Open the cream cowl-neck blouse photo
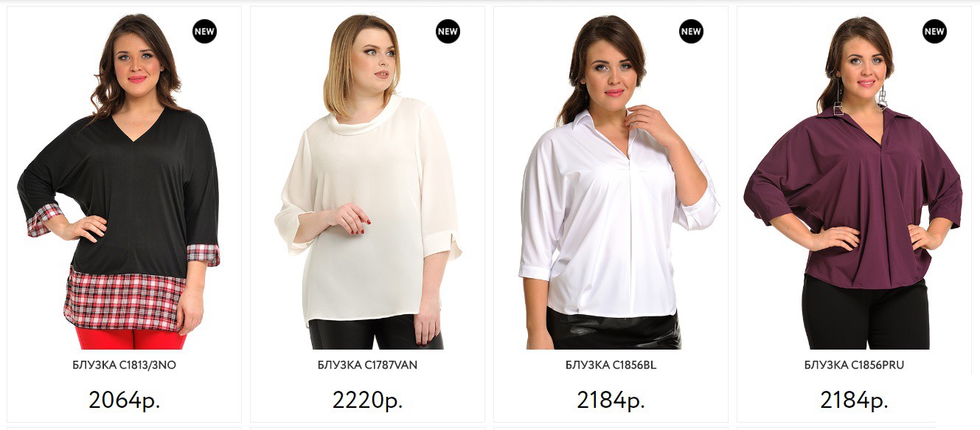Screen dimensions: 980x430 367,181
